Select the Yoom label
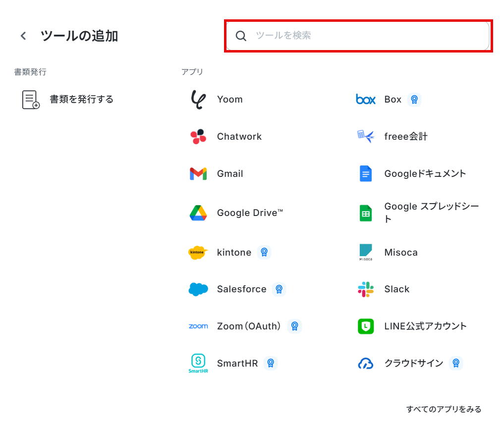504x429 pixels. [x=230, y=99]
